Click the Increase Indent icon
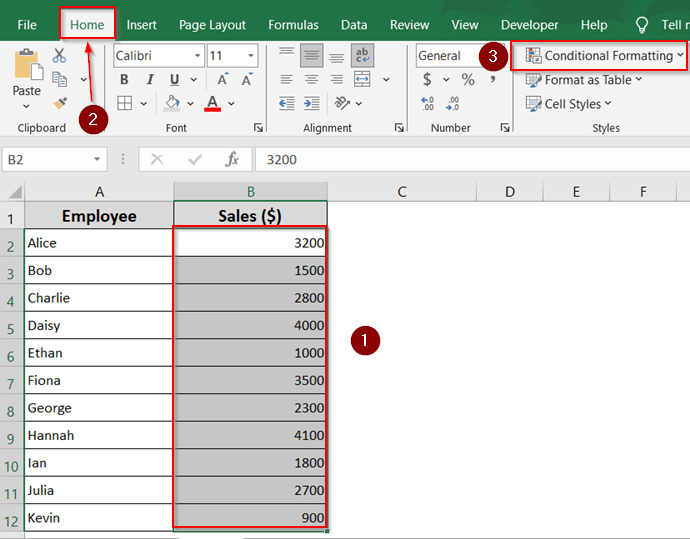 [312, 103]
